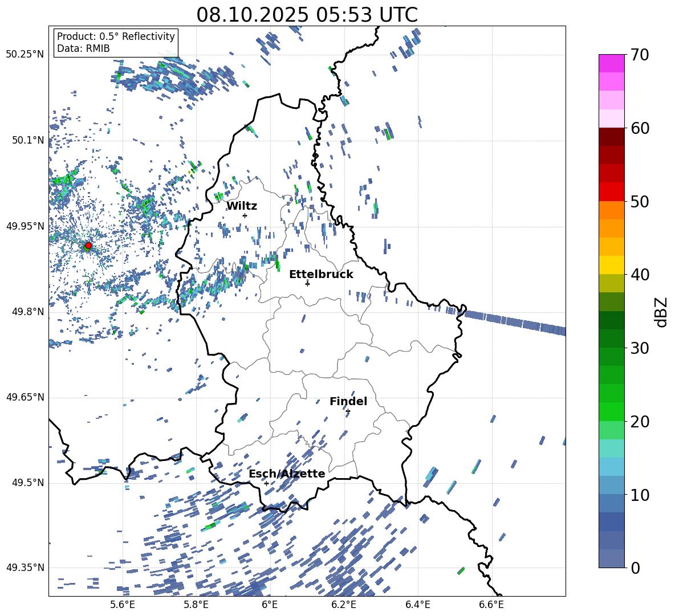Click the 'Data: RMIB' text
This screenshot has height=616, width=675.
tap(83, 48)
